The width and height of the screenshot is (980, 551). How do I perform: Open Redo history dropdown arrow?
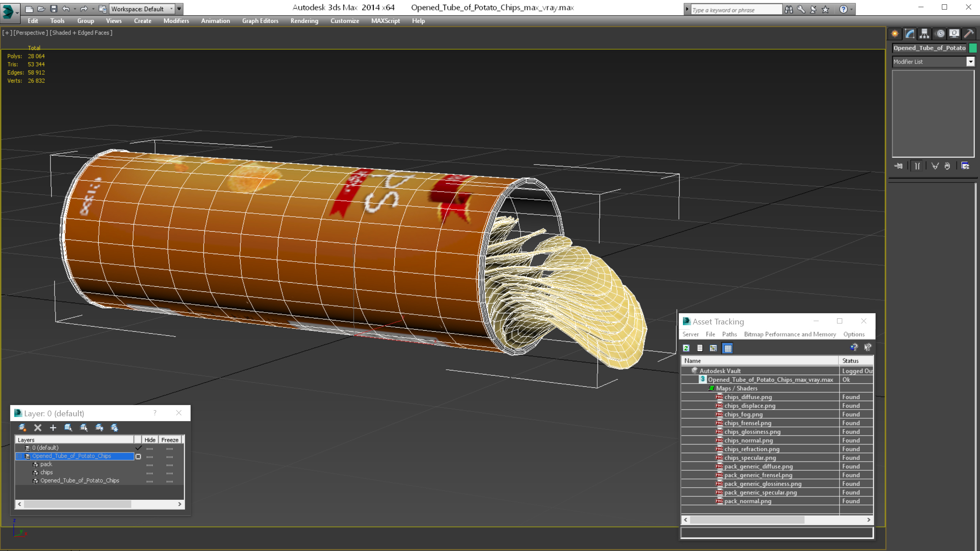[93, 9]
